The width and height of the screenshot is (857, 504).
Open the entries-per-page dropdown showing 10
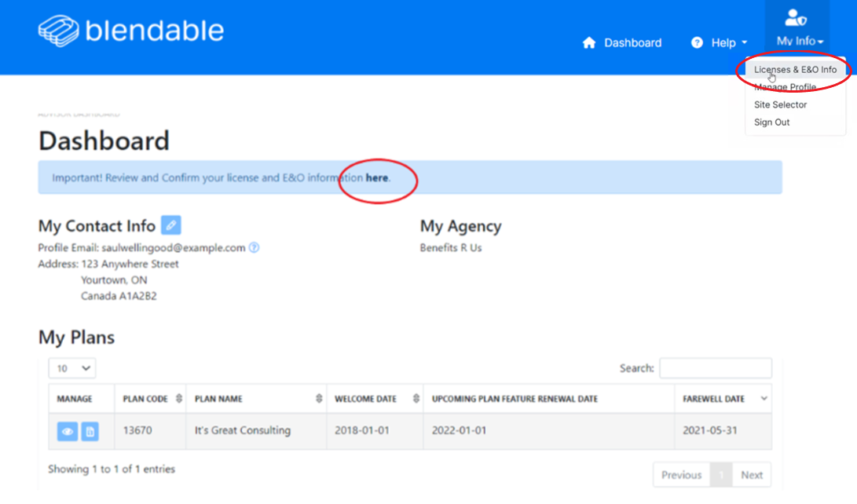point(71,367)
